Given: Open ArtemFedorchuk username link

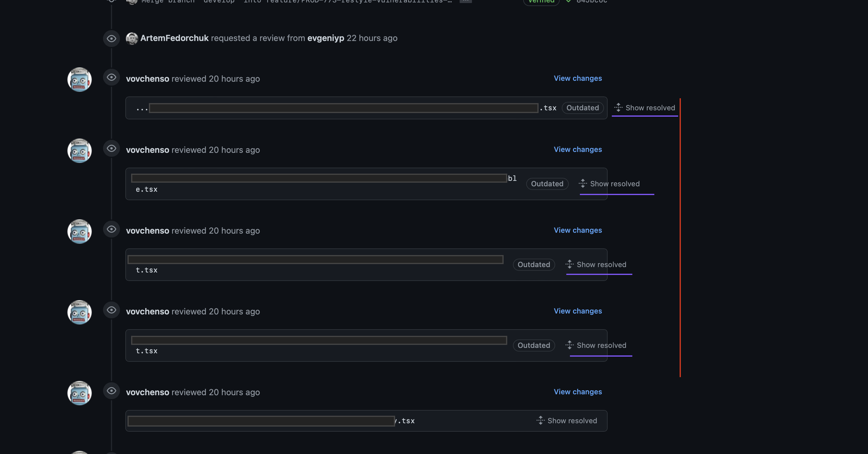Looking at the screenshot, I should tap(174, 38).
